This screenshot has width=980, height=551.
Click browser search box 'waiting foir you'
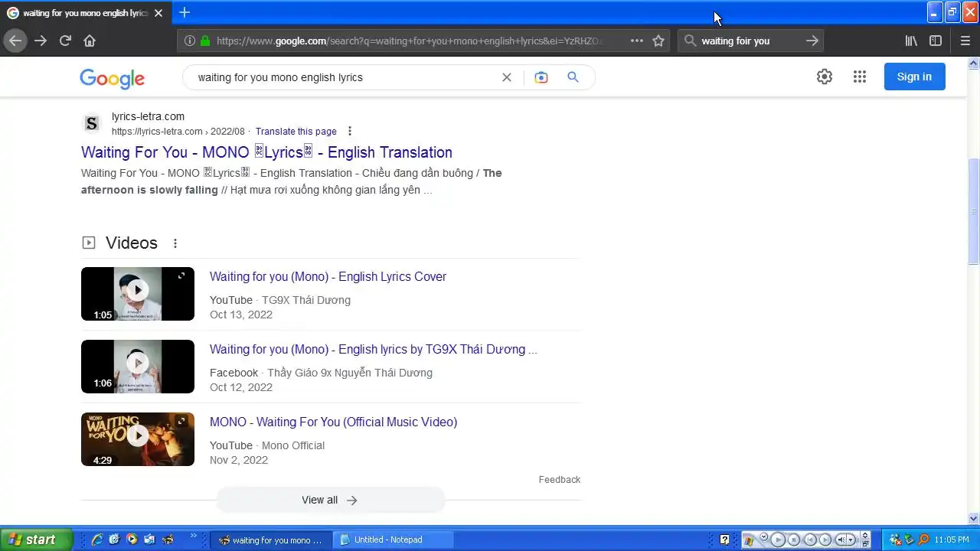[x=750, y=41]
